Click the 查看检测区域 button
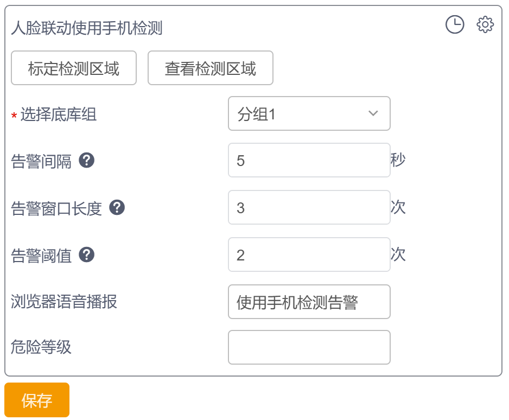The image size is (509, 420). pos(211,68)
